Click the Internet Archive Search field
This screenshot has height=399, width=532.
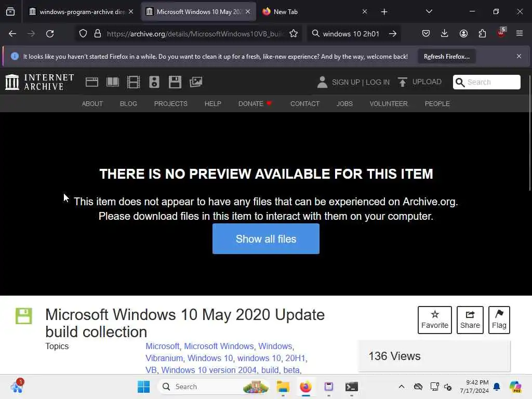(486, 82)
